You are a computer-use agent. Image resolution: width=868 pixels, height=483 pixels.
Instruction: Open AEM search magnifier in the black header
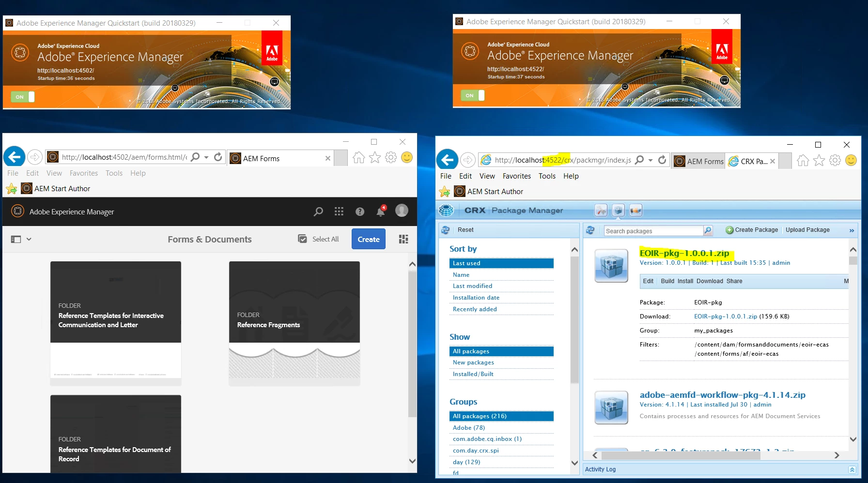click(x=318, y=211)
